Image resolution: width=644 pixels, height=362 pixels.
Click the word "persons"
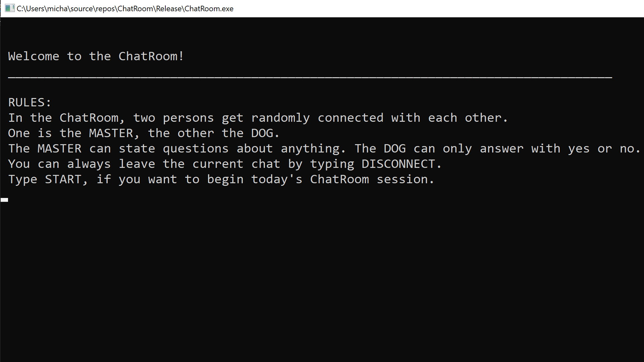coord(188,118)
